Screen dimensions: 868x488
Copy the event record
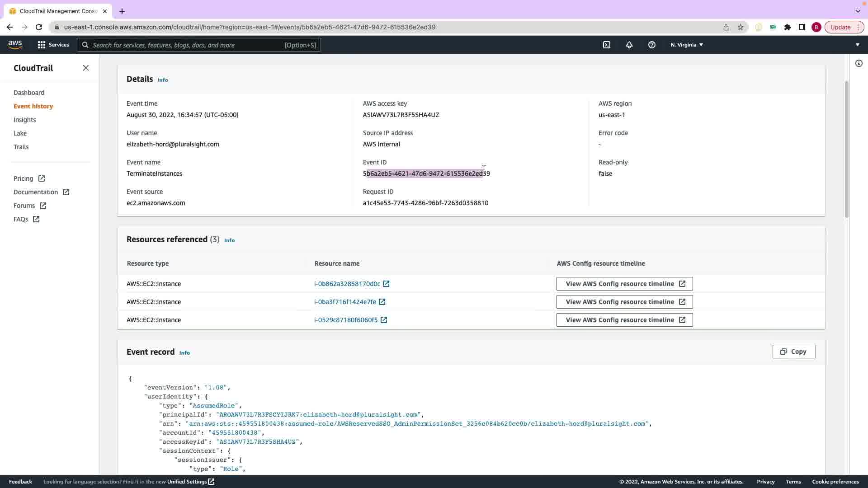794,352
